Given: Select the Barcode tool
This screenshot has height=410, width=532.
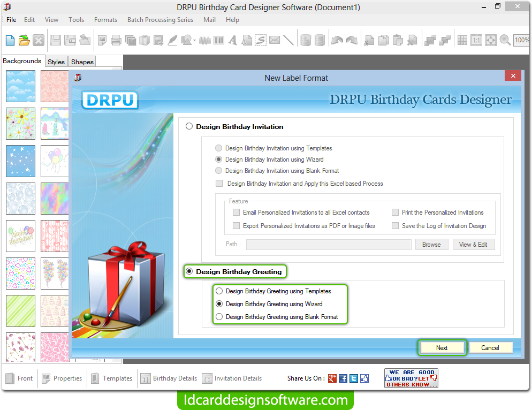Looking at the screenshot, I should click(x=219, y=40).
